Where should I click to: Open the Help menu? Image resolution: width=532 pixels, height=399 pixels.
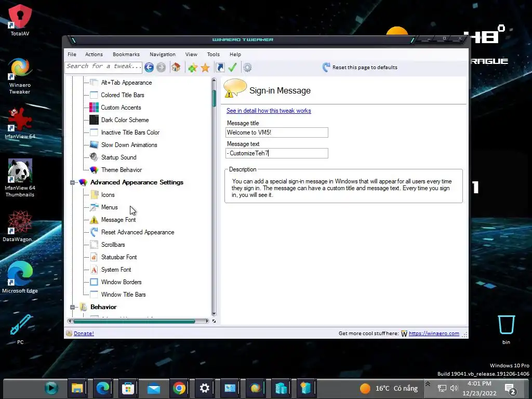coord(235,54)
